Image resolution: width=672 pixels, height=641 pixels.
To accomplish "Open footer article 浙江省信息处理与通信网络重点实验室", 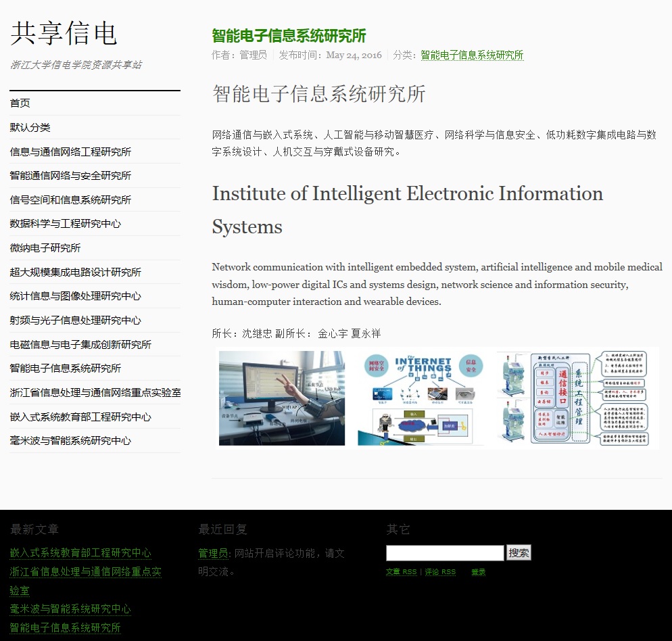I will click(85, 581).
